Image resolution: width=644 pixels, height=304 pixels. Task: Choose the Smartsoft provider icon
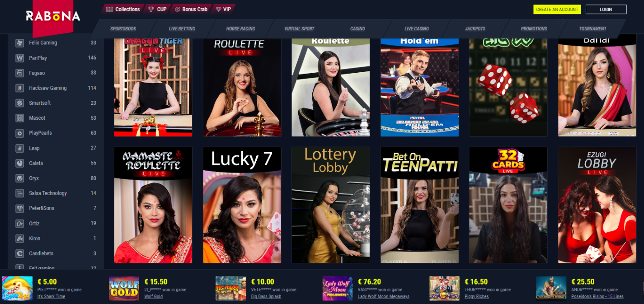20,103
